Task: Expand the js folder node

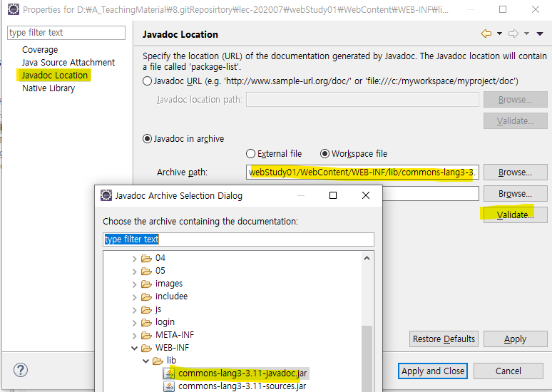Action: tap(134, 310)
